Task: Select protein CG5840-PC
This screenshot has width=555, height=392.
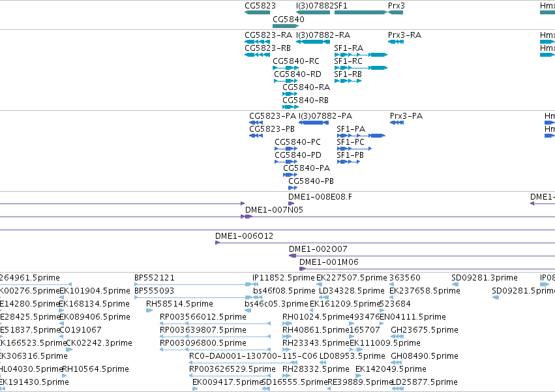Action: coord(286,149)
